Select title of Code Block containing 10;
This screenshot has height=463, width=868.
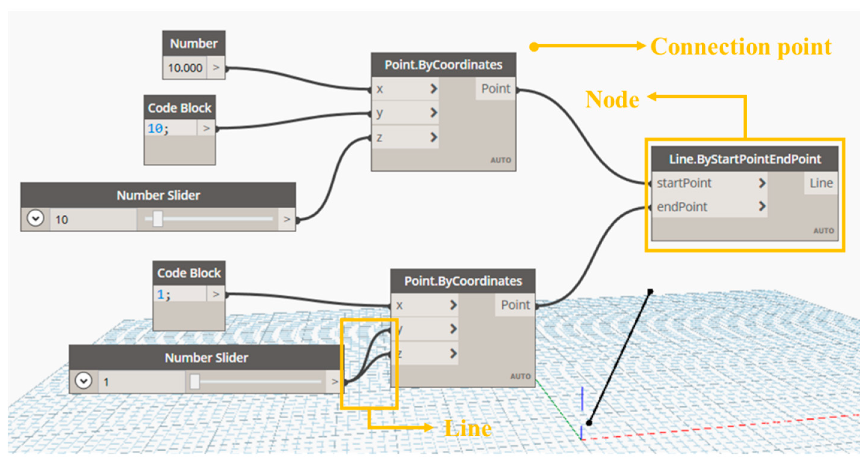click(x=180, y=108)
